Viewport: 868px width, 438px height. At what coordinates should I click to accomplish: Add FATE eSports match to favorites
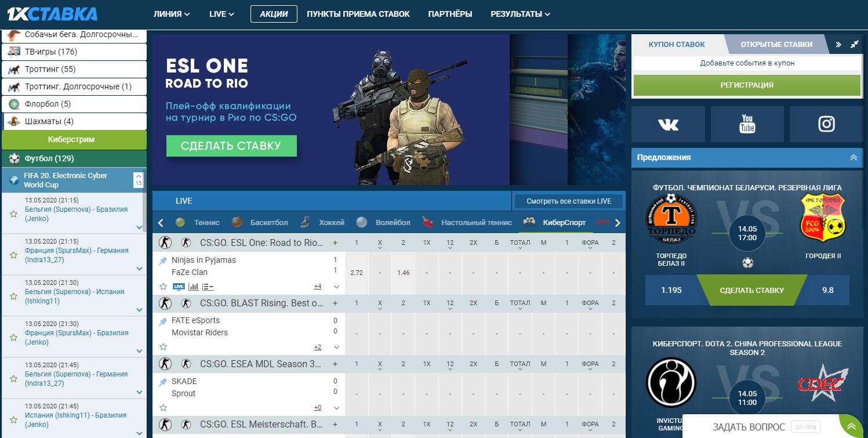[164, 347]
